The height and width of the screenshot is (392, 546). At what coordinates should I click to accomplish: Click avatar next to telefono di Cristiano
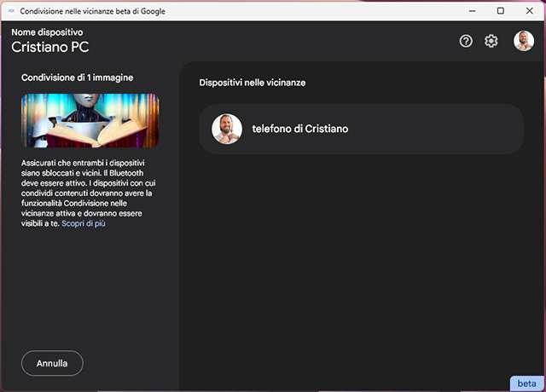pyautogui.click(x=227, y=129)
